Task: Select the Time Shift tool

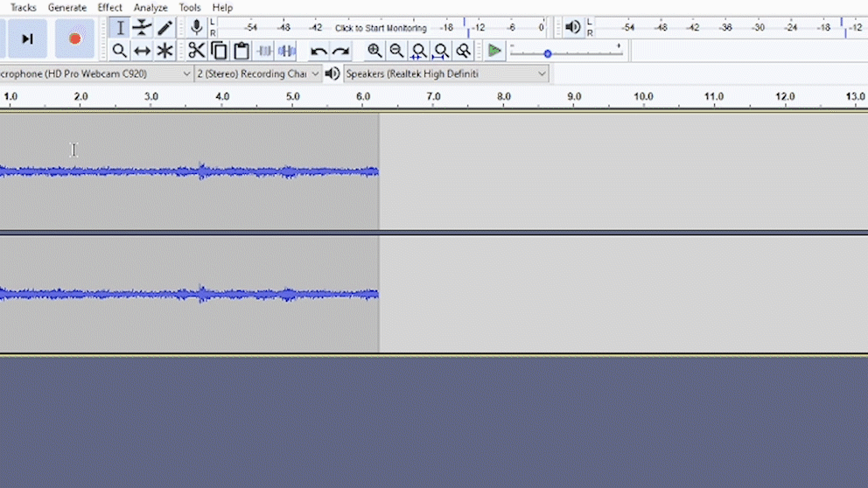Action: click(143, 51)
